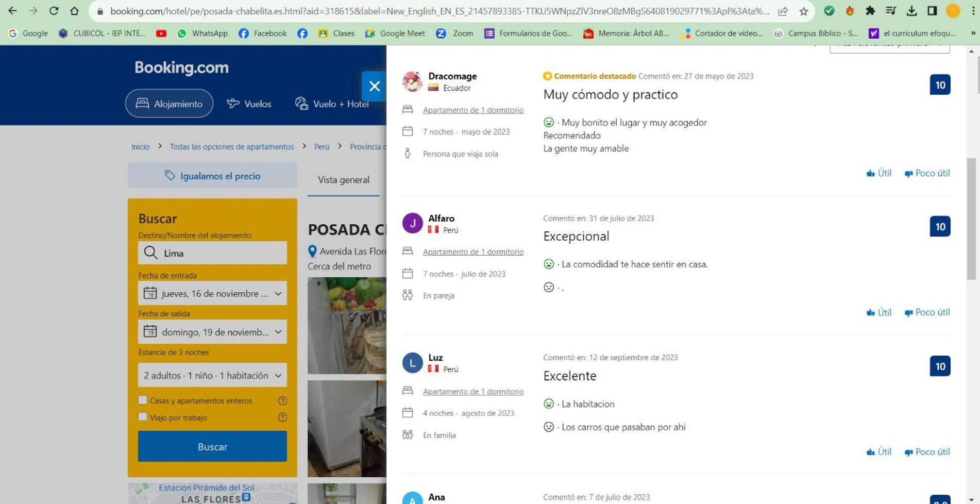
Task: Open the Perú breadcrumb link
Action: point(322,147)
